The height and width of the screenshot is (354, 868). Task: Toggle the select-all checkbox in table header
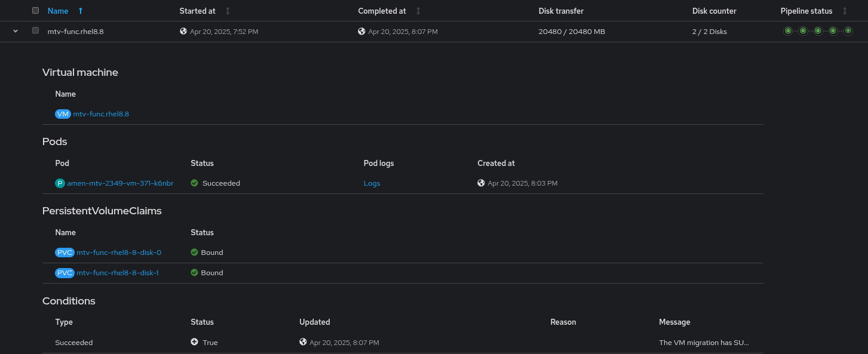(x=36, y=11)
